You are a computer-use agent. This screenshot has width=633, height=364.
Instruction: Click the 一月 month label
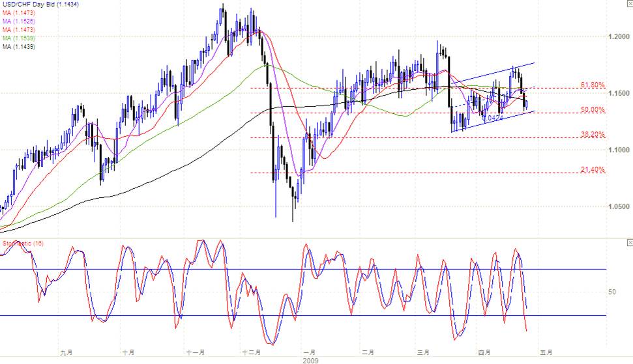click(x=310, y=352)
